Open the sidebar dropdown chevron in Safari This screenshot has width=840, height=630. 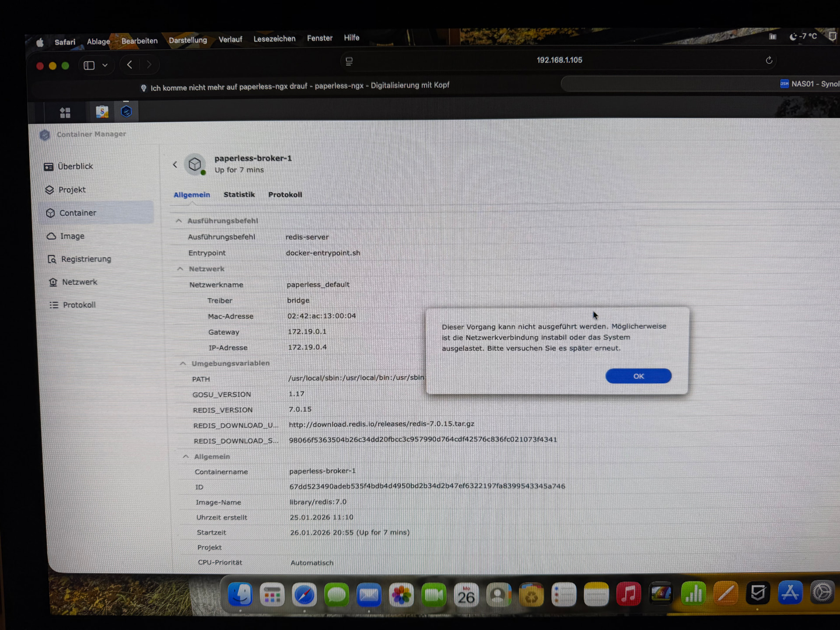point(105,66)
